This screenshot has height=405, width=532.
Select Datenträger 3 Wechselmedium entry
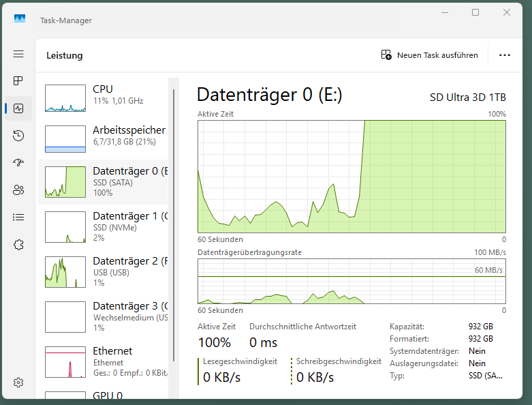106,316
